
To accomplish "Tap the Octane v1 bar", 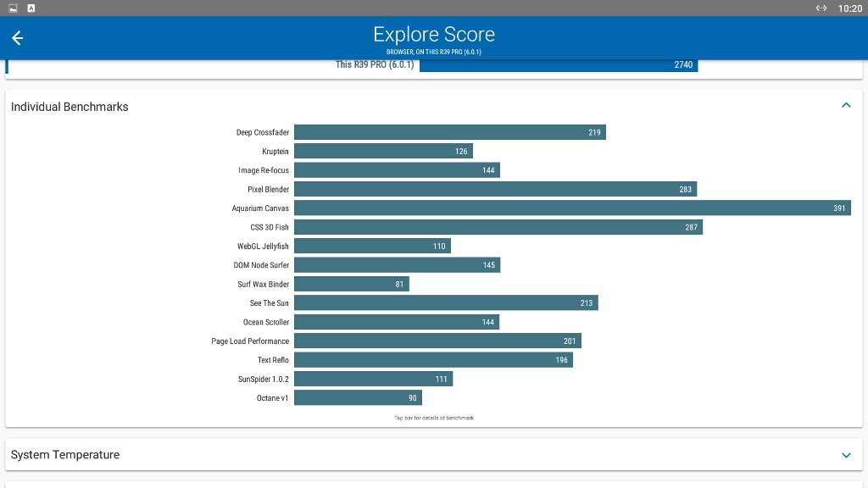I will point(359,398).
